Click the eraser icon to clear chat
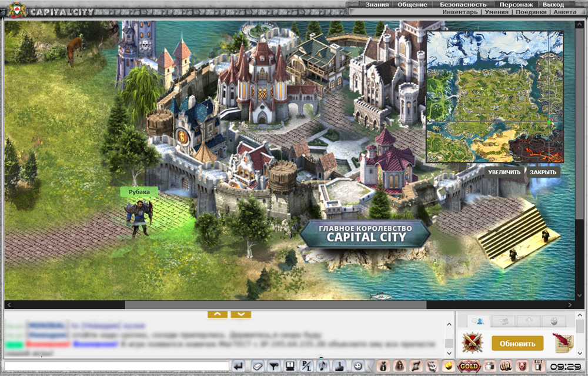The image size is (588, 376). point(256,366)
